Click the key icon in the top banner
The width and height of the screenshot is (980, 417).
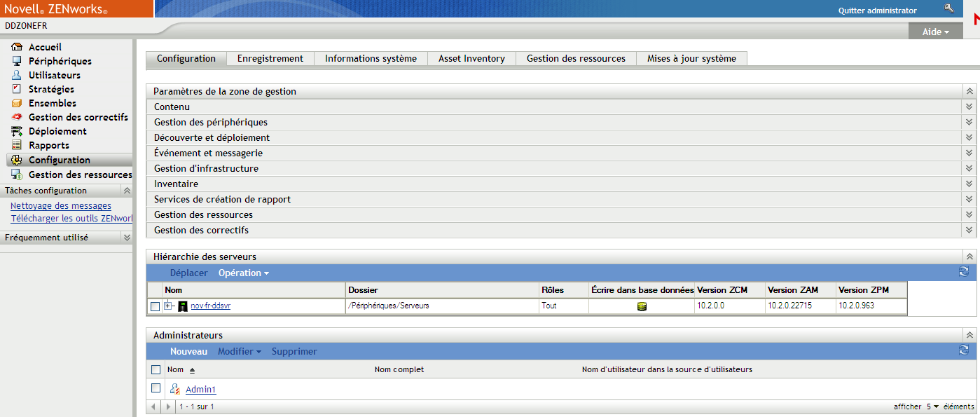pyautogui.click(x=949, y=8)
